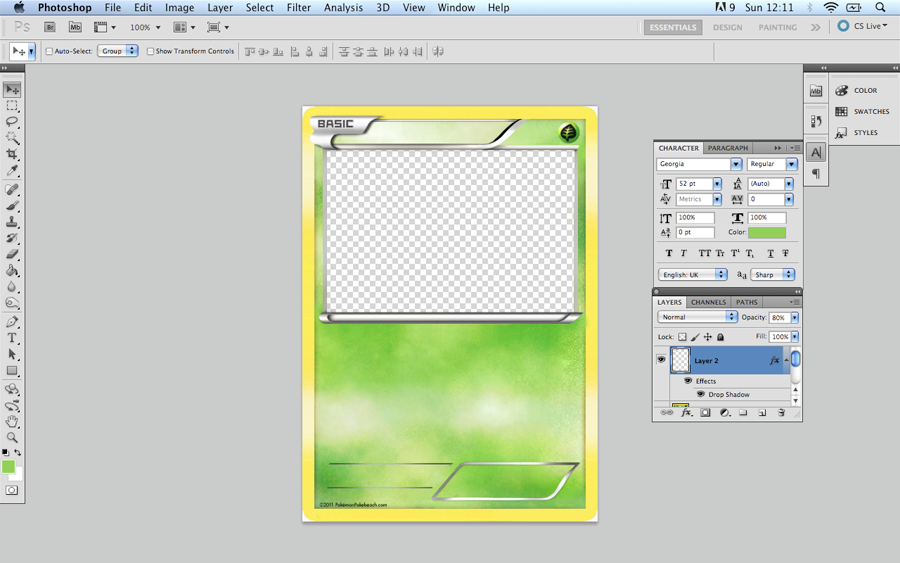Open the Filter menu
Image resolution: width=900 pixels, height=563 pixels.
[298, 7]
